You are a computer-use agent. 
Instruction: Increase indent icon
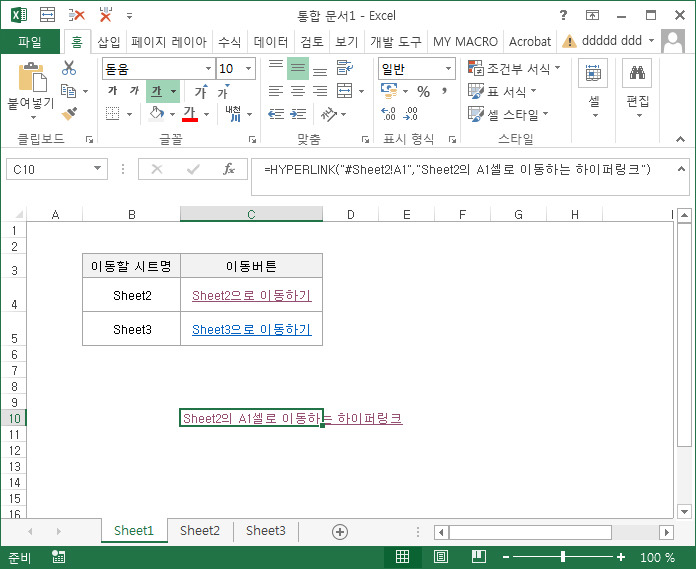pos(298,114)
